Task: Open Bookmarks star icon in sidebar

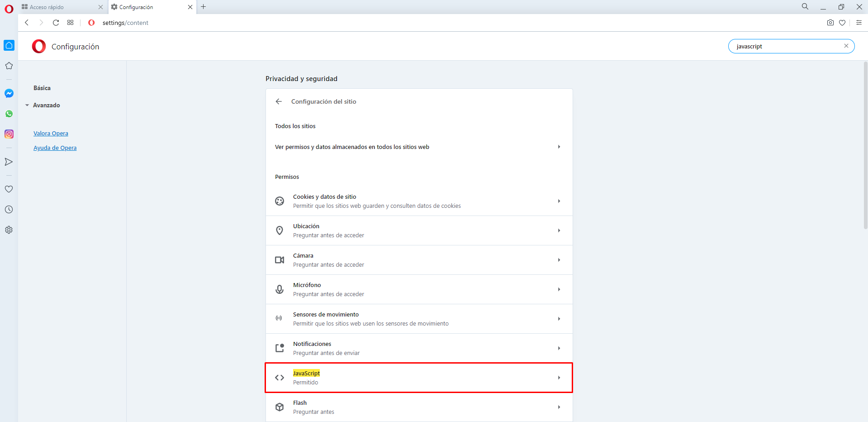Action: click(x=9, y=66)
